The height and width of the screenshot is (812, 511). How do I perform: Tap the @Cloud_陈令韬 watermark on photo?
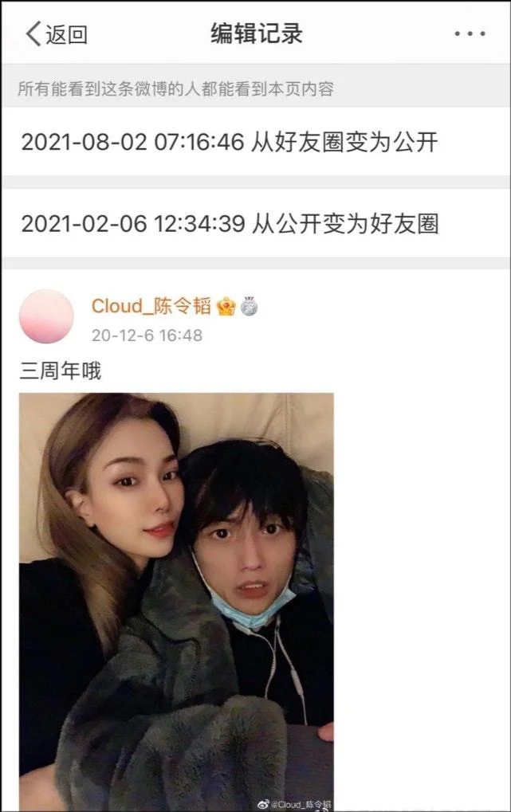coord(301,804)
